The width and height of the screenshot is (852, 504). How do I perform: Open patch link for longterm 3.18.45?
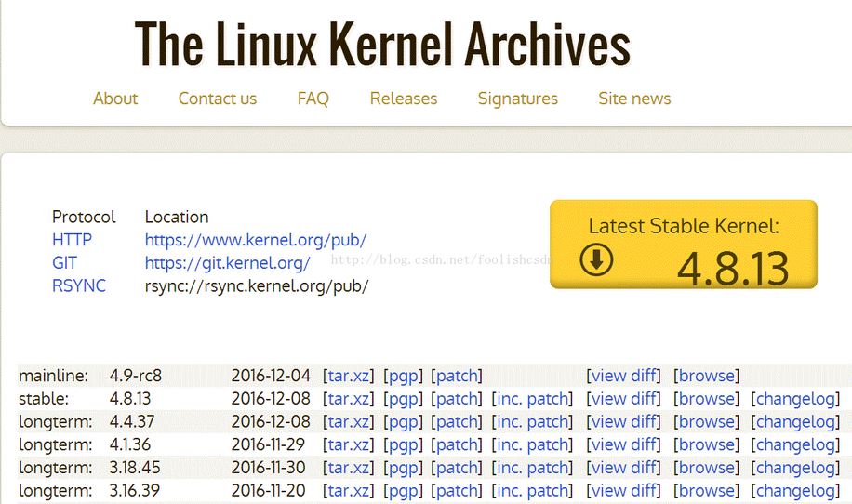pyautogui.click(x=457, y=468)
